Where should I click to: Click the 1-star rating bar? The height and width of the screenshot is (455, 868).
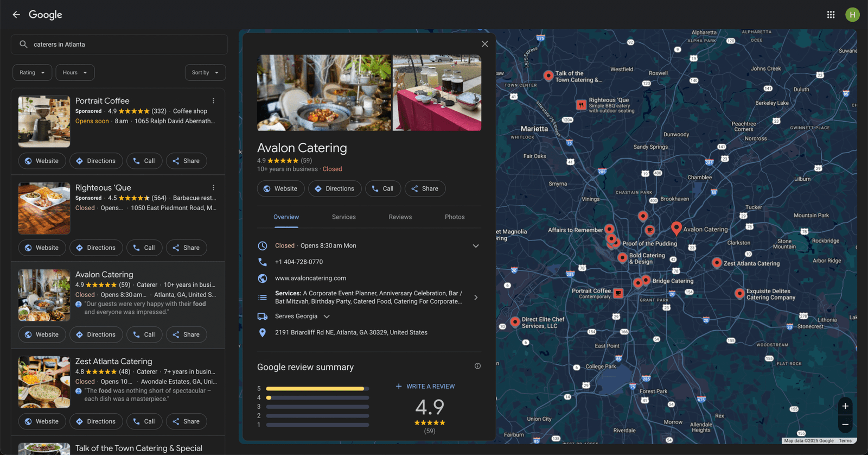pyautogui.click(x=317, y=425)
